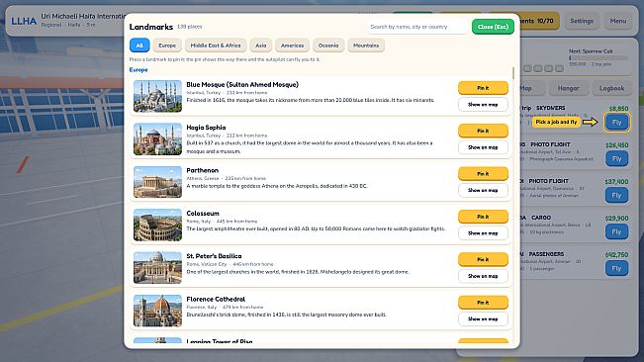The width and height of the screenshot is (644, 362).
Task: Open the Florence Cathedral thumbnail image
Action: coord(157,311)
